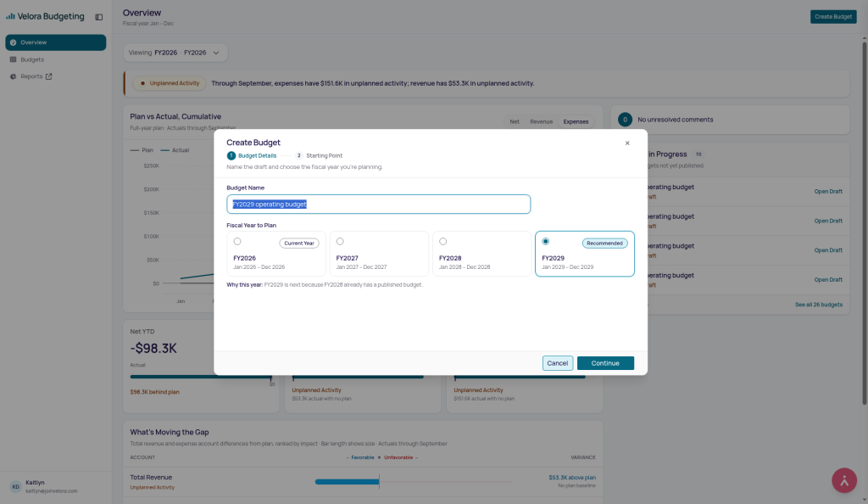This screenshot has height=504, width=868.
Task: Click the Net YTD progress bar
Action: tap(201, 377)
